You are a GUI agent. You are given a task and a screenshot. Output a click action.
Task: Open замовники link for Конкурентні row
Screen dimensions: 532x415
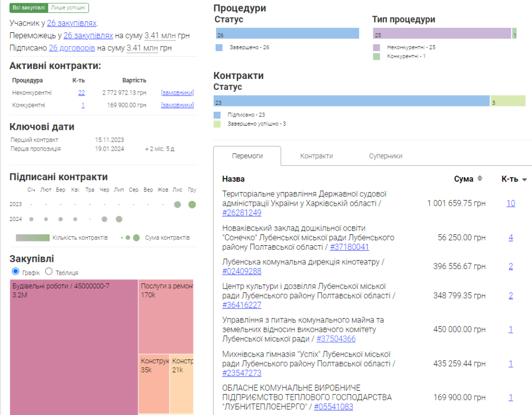coord(177,105)
